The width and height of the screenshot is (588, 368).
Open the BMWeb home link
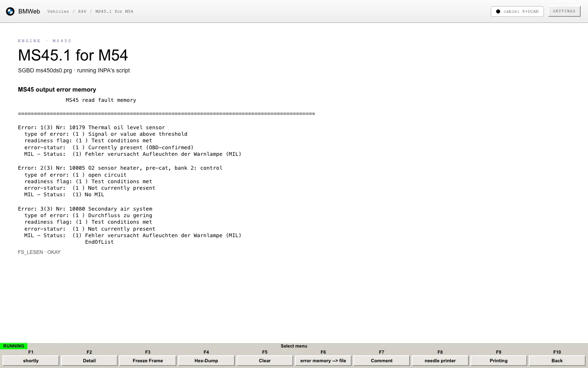(29, 11)
